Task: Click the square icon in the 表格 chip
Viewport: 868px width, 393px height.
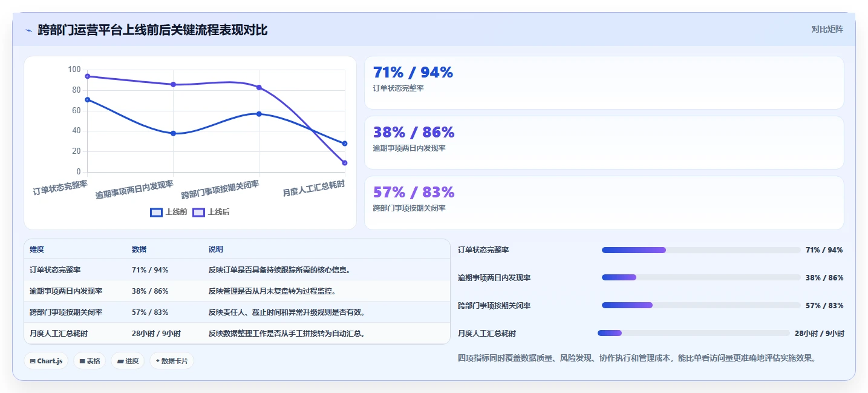Action: point(82,361)
